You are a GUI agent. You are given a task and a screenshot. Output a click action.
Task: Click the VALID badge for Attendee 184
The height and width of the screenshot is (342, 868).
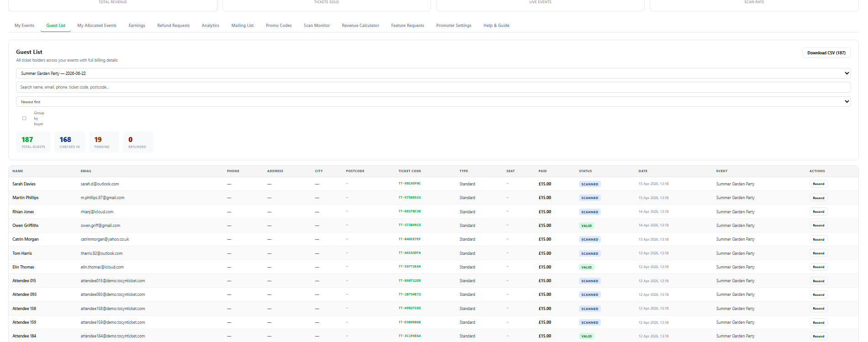tap(586, 336)
